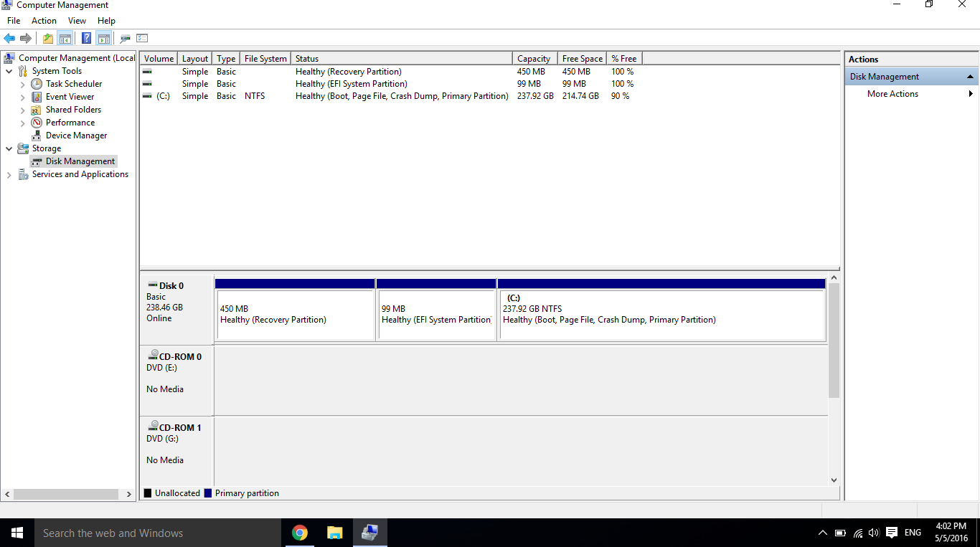Open the Help toolbar icon

click(x=87, y=39)
